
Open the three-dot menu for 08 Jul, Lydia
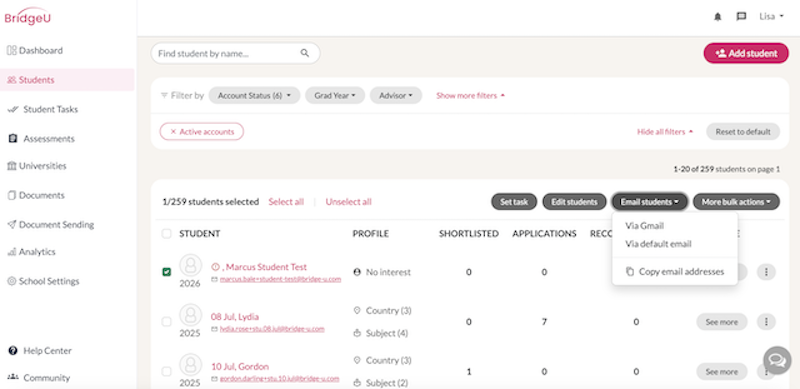(x=766, y=322)
